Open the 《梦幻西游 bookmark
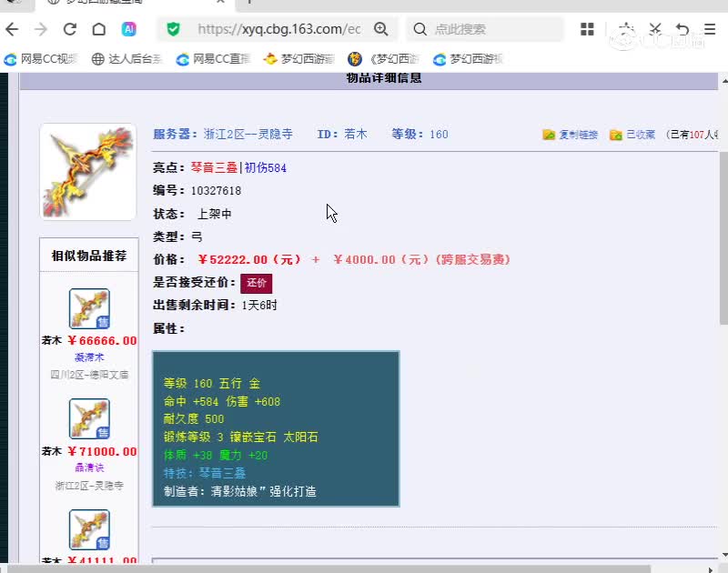Viewport: 728px width, 573px height. pyautogui.click(x=383, y=59)
